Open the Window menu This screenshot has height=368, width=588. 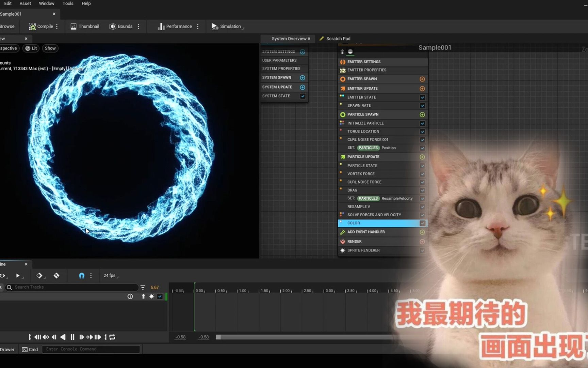click(x=47, y=3)
